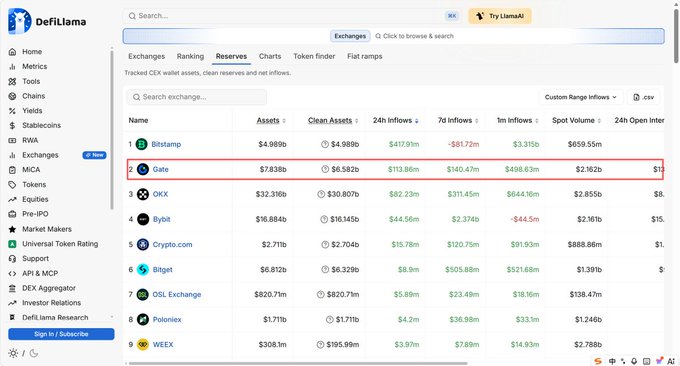680x366 pixels.
Task: Open Poloniex exchange link
Action: click(167, 320)
